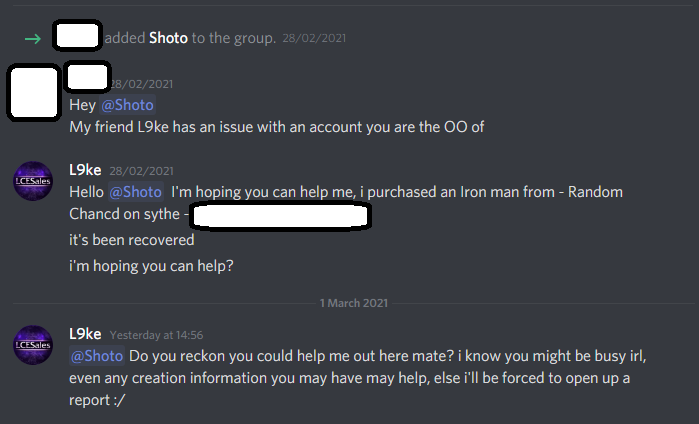
Task: Click the redacted sythe link box
Action: tap(281, 216)
